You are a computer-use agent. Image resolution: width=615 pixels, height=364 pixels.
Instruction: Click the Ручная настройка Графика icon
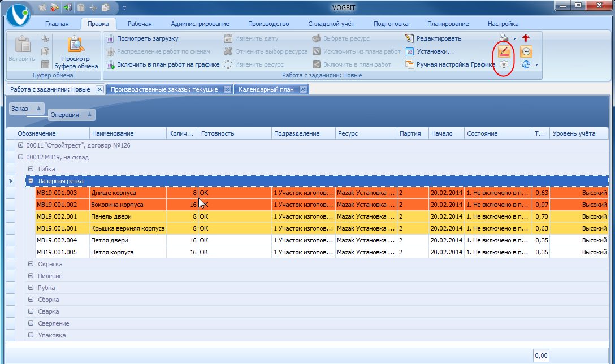[x=409, y=64]
